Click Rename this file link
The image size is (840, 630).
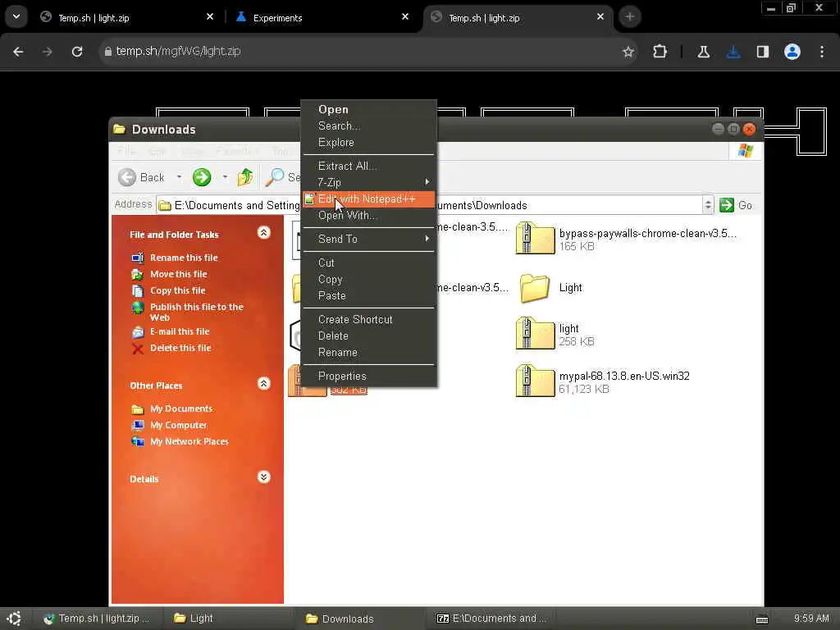point(184,258)
